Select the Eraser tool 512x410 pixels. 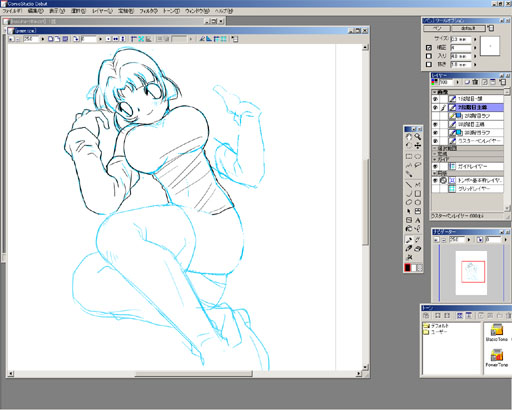click(x=418, y=249)
